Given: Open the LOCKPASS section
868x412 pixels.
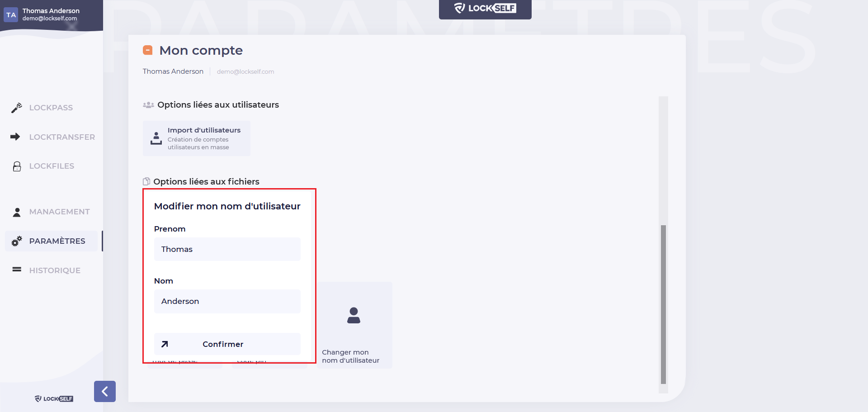Looking at the screenshot, I should click(51, 108).
